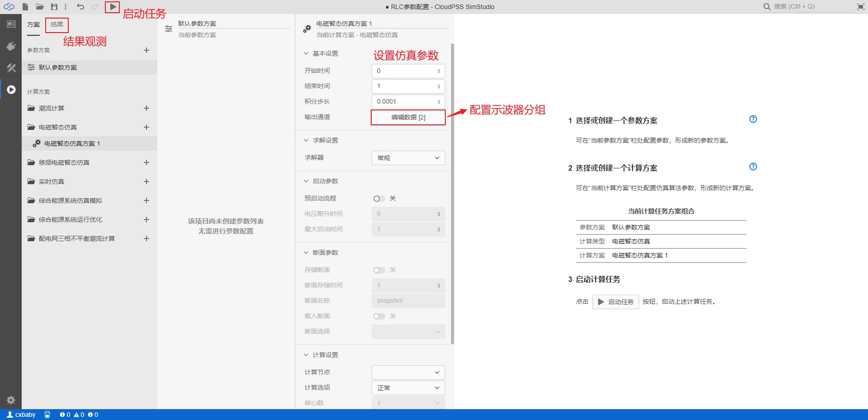Add a 移频电磁暂态仿真 scheme with plus
The image size is (868, 420).
pyautogui.click(x=146, y=162)
